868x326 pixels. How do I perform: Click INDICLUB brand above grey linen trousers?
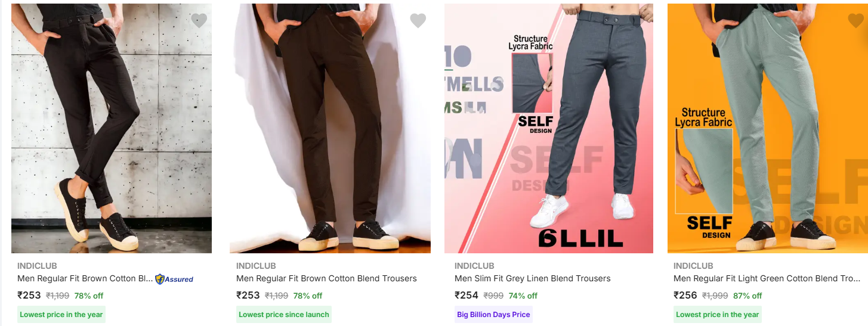coord(474,266)
